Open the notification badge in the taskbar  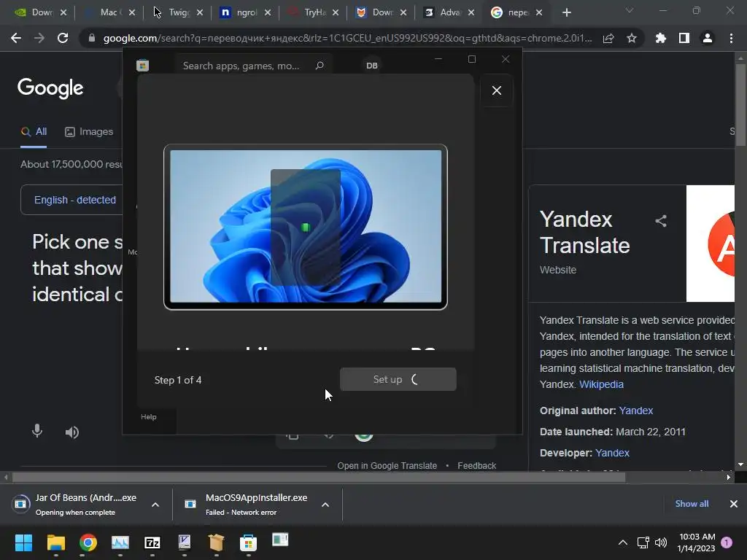coord(727,542)
